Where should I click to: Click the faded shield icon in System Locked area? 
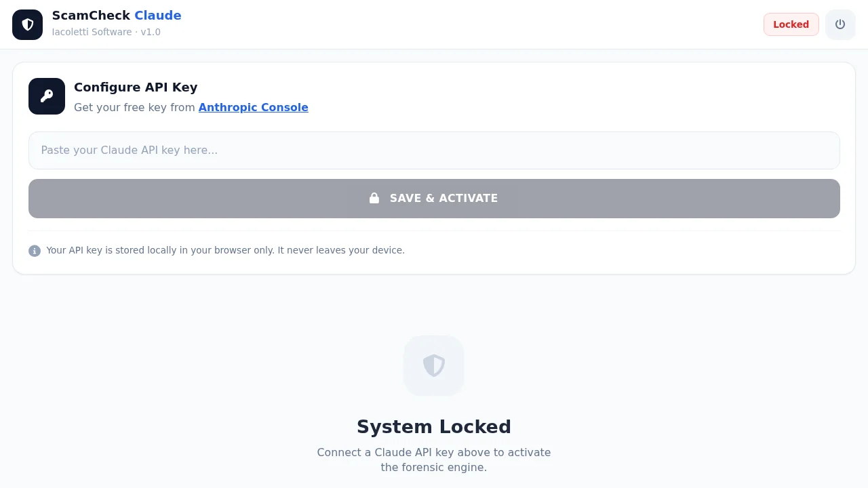click(433, 365)
